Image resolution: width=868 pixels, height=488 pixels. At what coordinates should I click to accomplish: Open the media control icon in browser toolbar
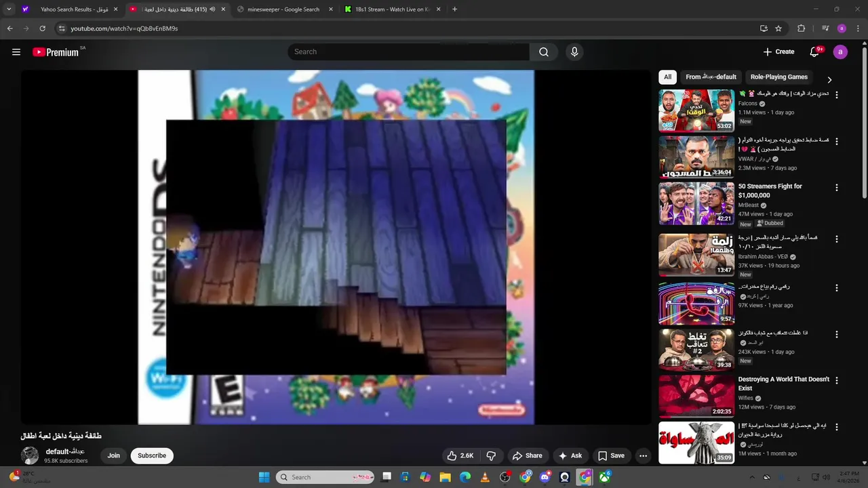825,28
